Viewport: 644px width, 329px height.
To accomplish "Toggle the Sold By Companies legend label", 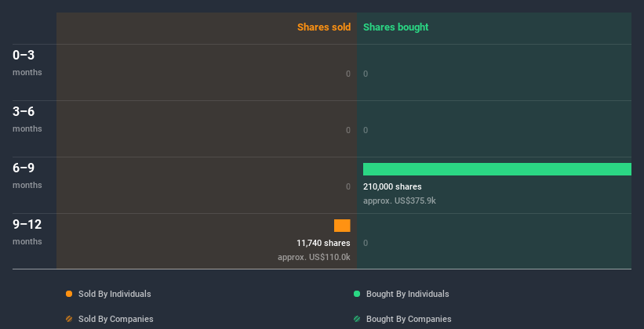I will [x=115, y=319].
